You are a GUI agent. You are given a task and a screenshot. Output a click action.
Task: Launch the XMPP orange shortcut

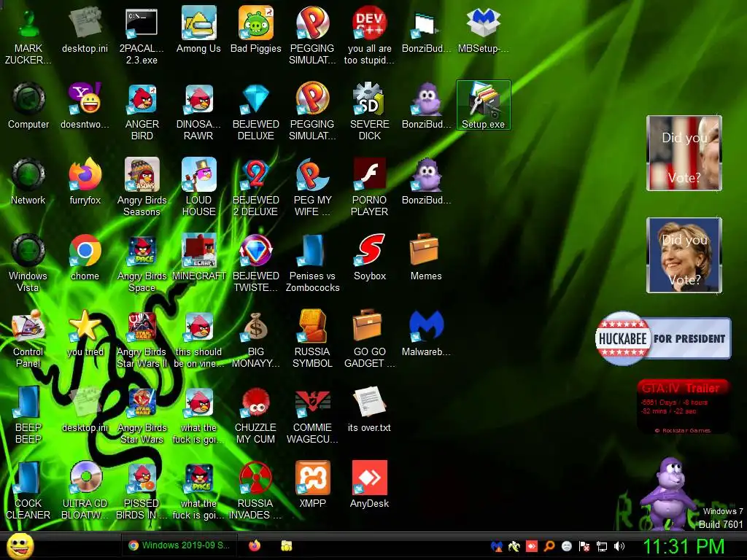pos(312,484)
